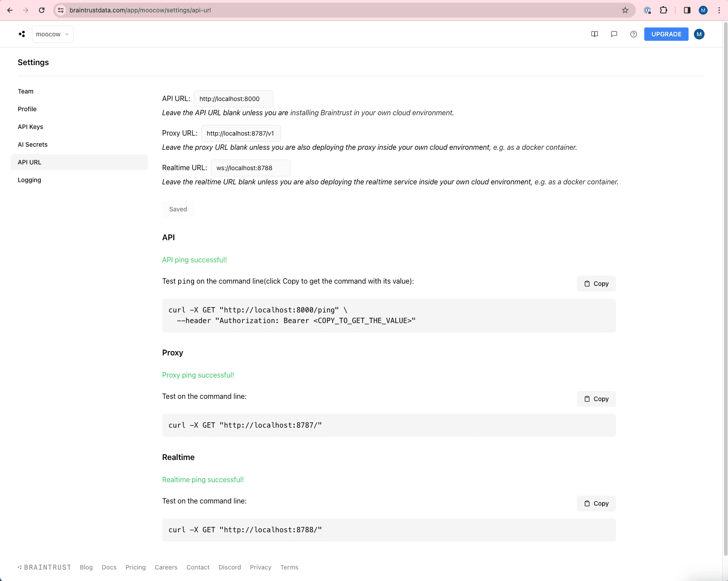Screen dimensions: 728x581
Task: Click the UPGRADE button
Action: click(666, 34)
